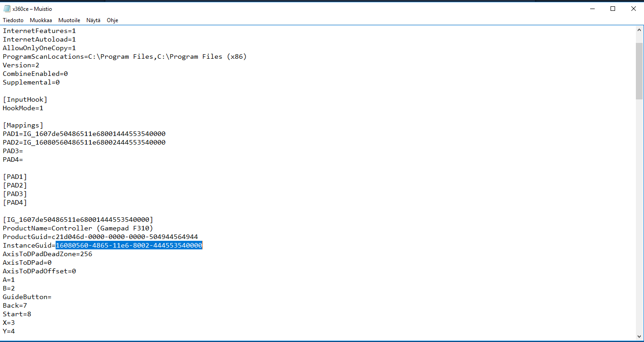Click the "[IG_1607de50486511e68001444553540000]" section header
This screenshot has height=342, width=644.
click(78, 220)
